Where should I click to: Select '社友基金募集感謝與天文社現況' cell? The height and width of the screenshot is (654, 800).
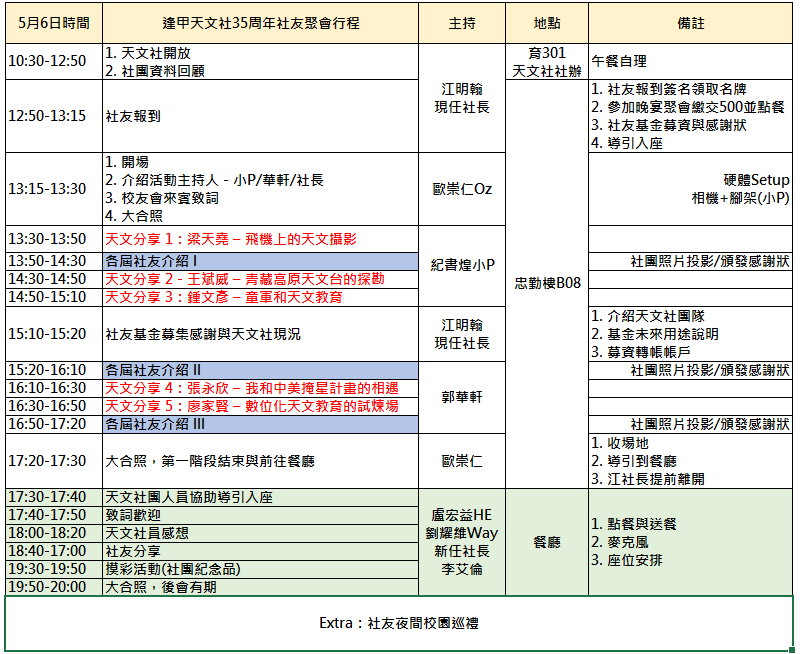[260, 334]
